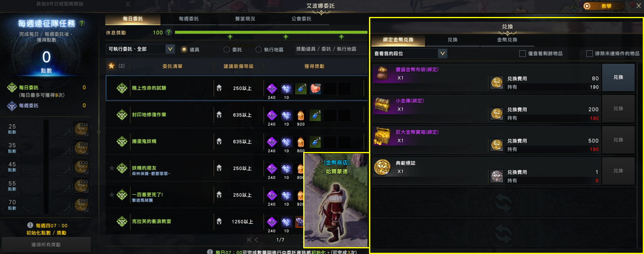Viewport: 644px width, 254px height.
Task: Click the 巨大金幣寶箱 chest icon
Action: pyautogui.click(x=382, y=136)
